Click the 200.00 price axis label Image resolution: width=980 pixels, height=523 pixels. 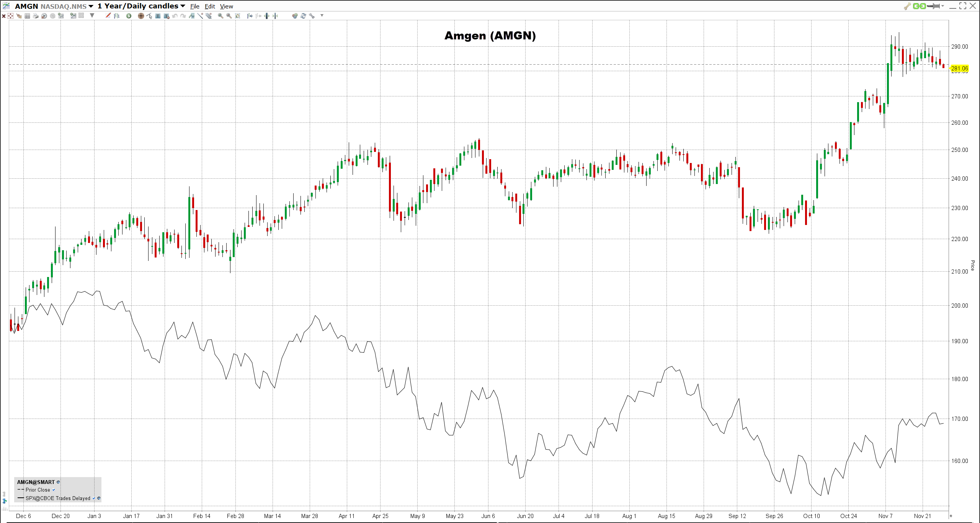coord(959,305)
